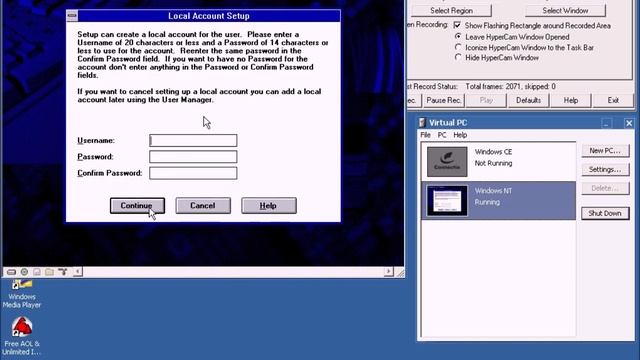
Task: Select Hide HyperCam Window option
Action: (458, 58)
